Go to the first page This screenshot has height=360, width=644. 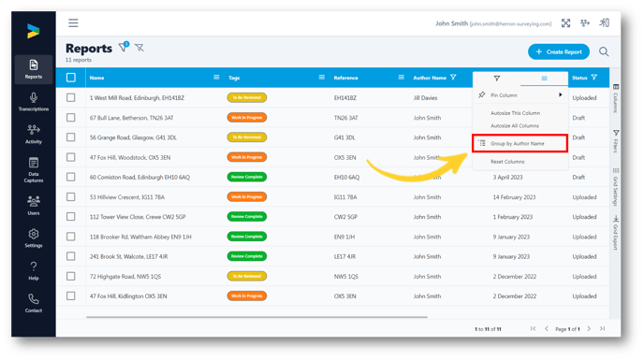[534, 328]
